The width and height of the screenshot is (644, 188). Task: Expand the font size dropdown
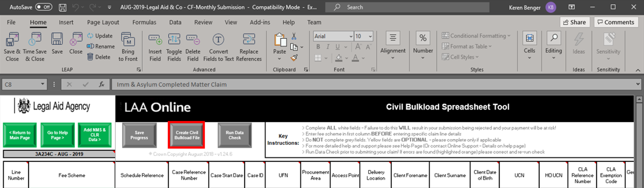coord(370,36)
